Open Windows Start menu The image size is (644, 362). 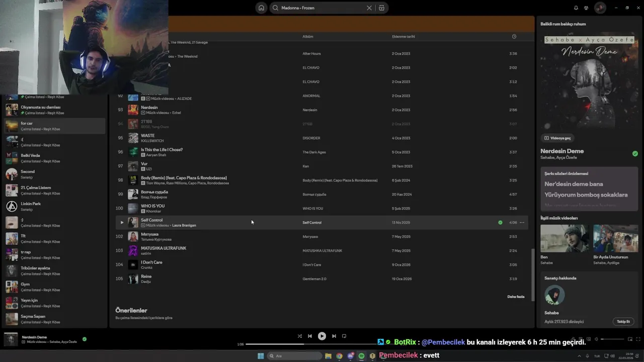tap(261, 356)
